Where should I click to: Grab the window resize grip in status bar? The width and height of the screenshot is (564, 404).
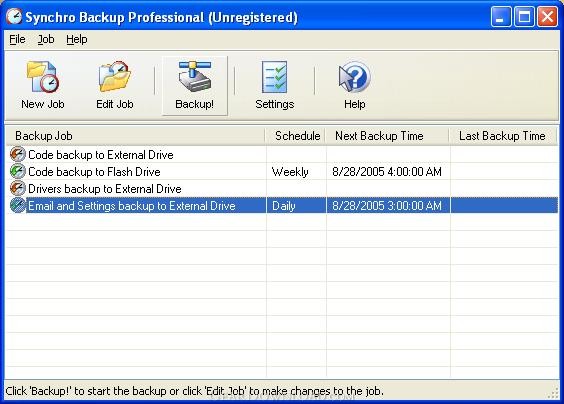pos(553,393)
